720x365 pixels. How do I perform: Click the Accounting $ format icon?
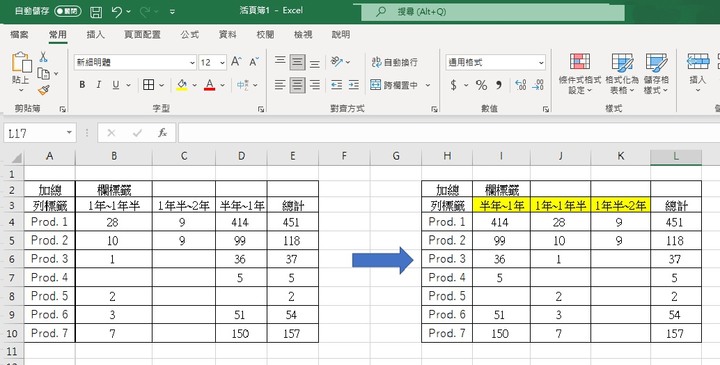tap(454, 85)
